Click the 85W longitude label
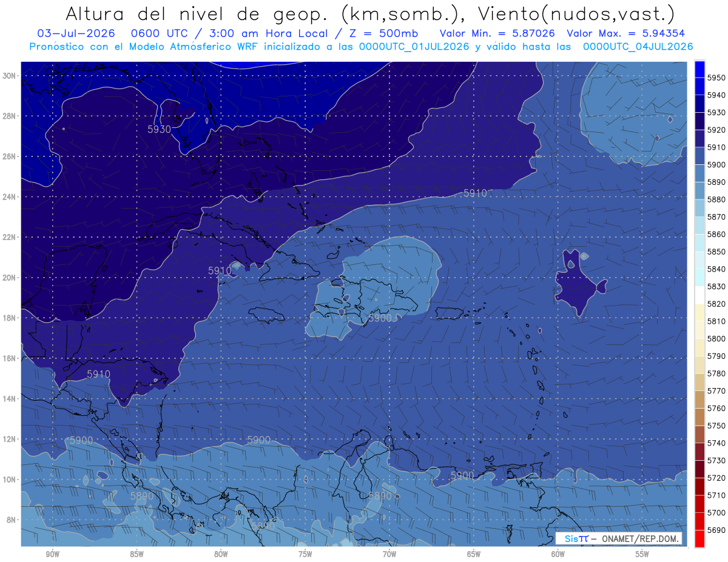The width and height of the screenshot is (728, 562). [x=136, y=554]
